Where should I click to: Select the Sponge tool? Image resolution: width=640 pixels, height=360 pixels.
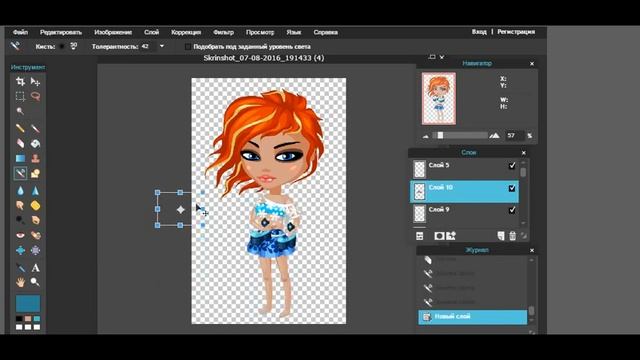click(36, 205)
